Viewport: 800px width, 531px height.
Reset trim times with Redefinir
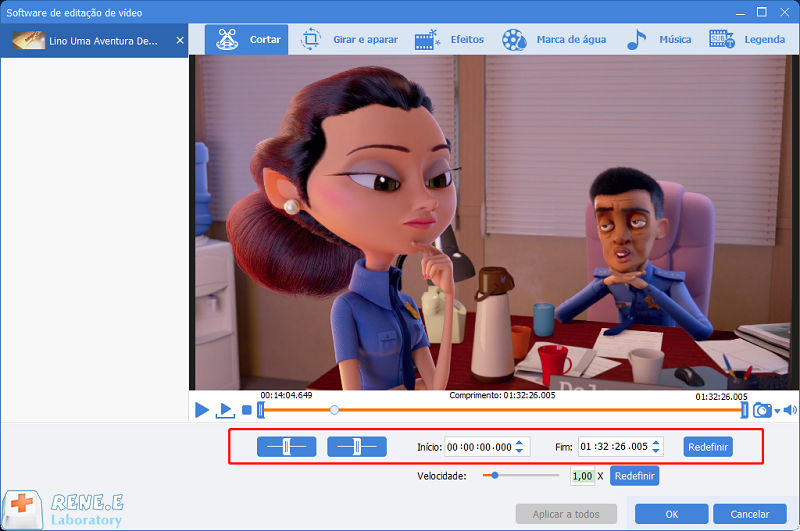[708, 447]
